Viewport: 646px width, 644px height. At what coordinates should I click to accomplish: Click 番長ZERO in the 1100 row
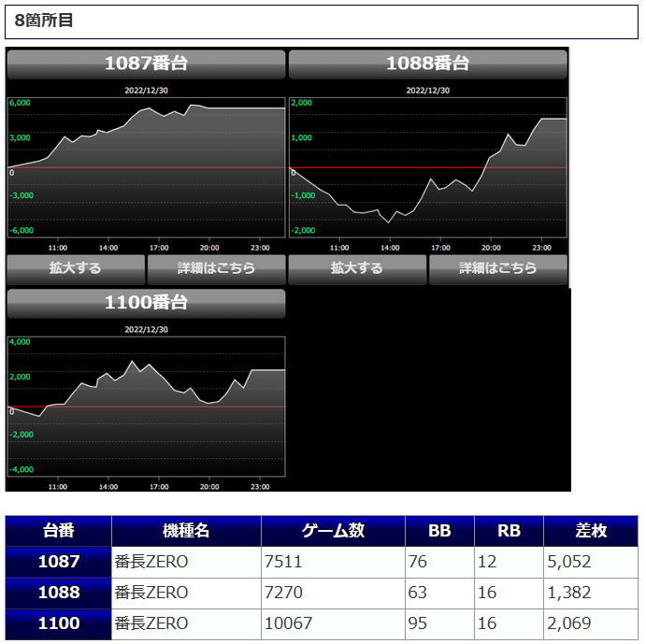point(151,623)
